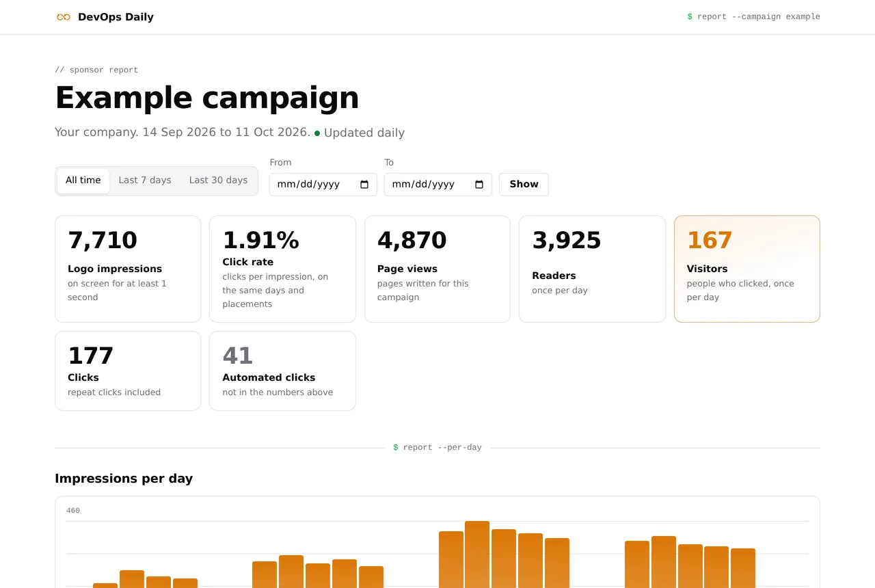Click the 177 Clicks card
This screenshot has width=875, height=588.
pyautogui.click(x=128, y=371)
